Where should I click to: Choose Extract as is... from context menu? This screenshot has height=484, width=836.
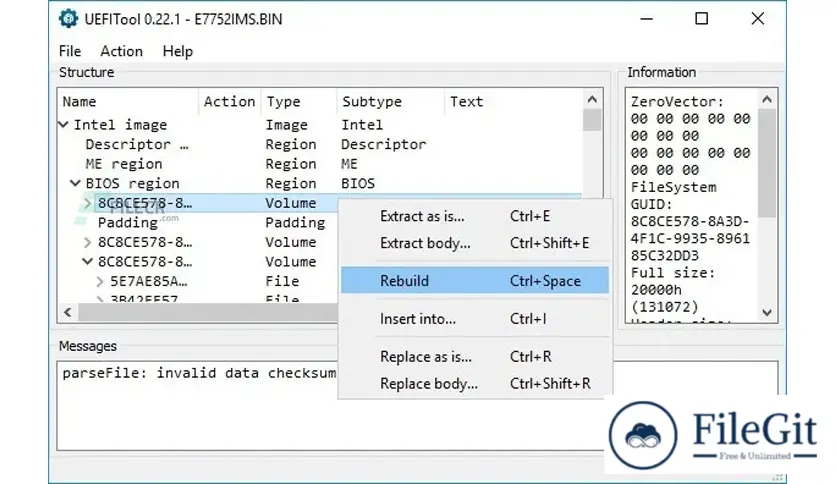(475, 216)
